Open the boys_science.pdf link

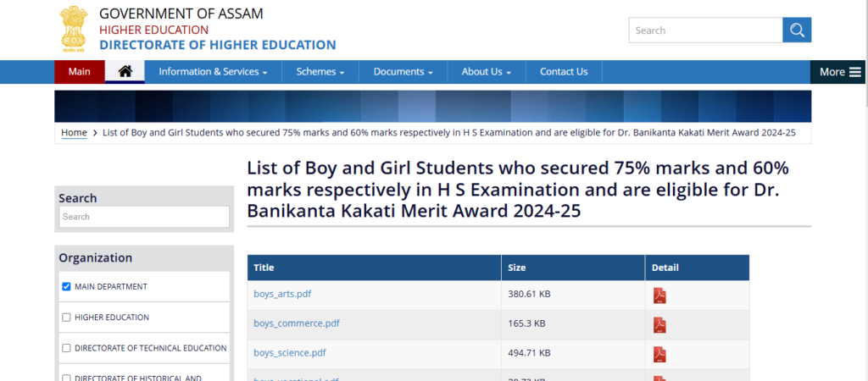290,352
